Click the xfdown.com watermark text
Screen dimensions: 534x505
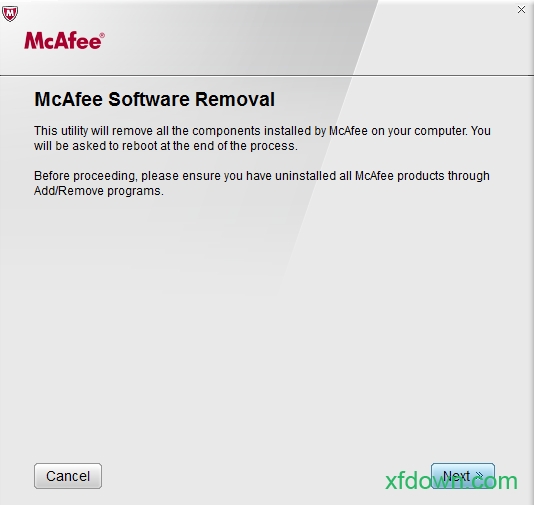[x=451, y=481]
